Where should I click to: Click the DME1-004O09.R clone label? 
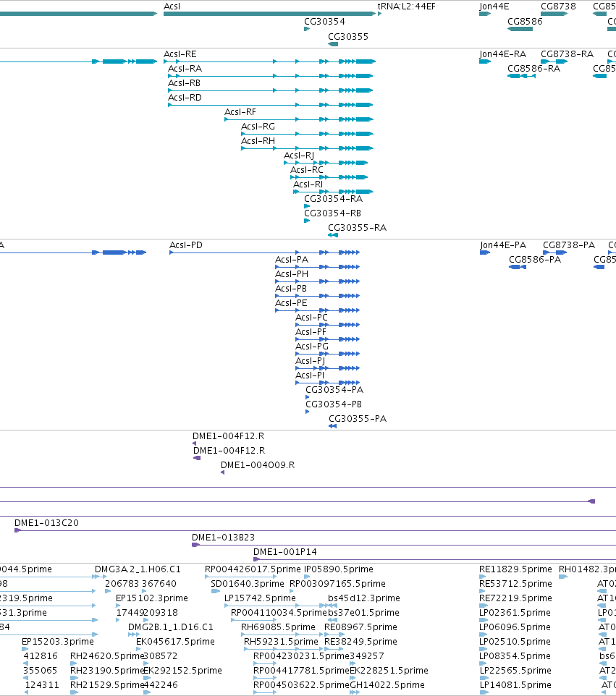tap(258, 464)
